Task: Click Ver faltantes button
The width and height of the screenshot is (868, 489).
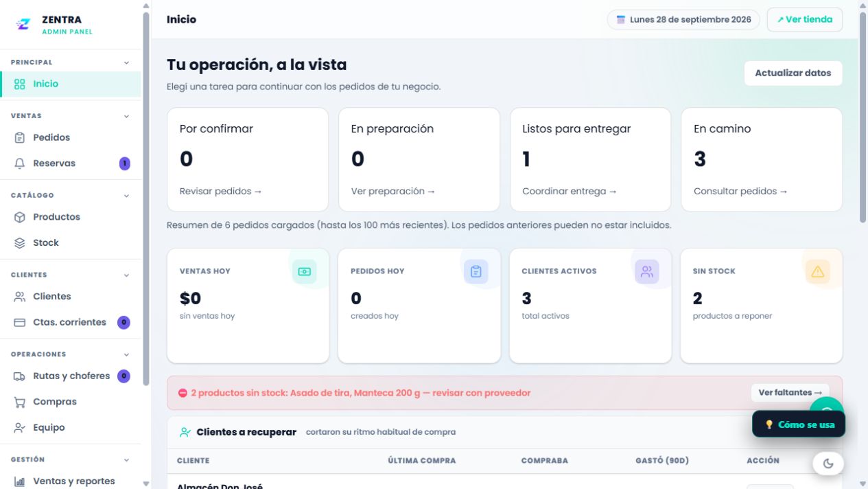Action: pyautogui.click(x=790, y=393)
